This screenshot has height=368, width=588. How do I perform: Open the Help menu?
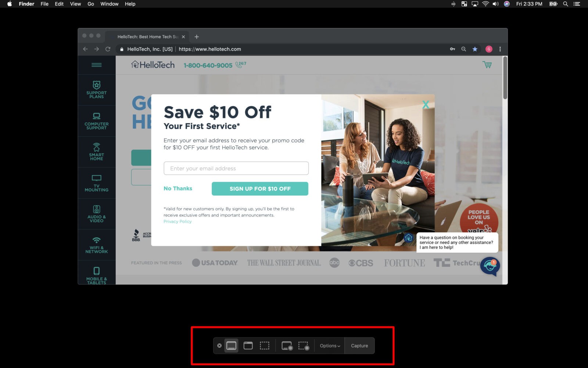click(x=130, y=4)
